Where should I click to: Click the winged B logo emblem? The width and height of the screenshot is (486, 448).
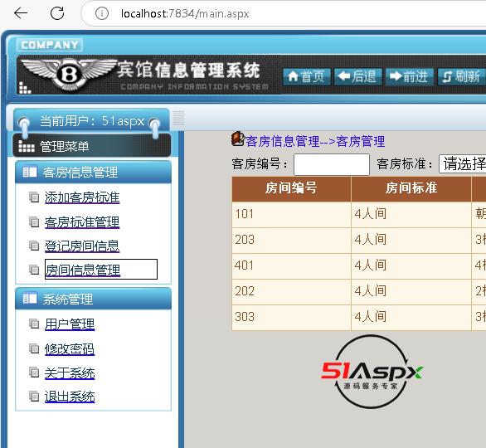[x=69, y=74]
